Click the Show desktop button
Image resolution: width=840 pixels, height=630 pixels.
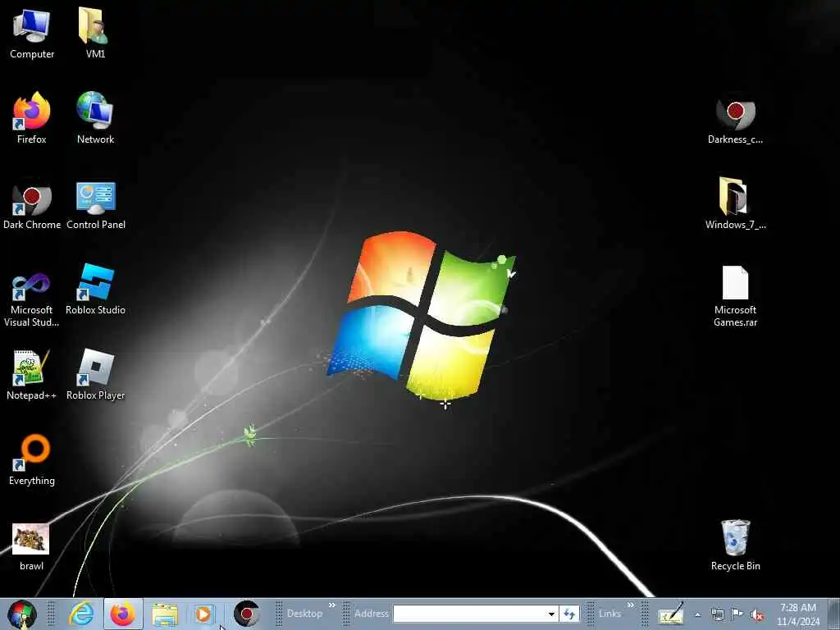[836, 614]
